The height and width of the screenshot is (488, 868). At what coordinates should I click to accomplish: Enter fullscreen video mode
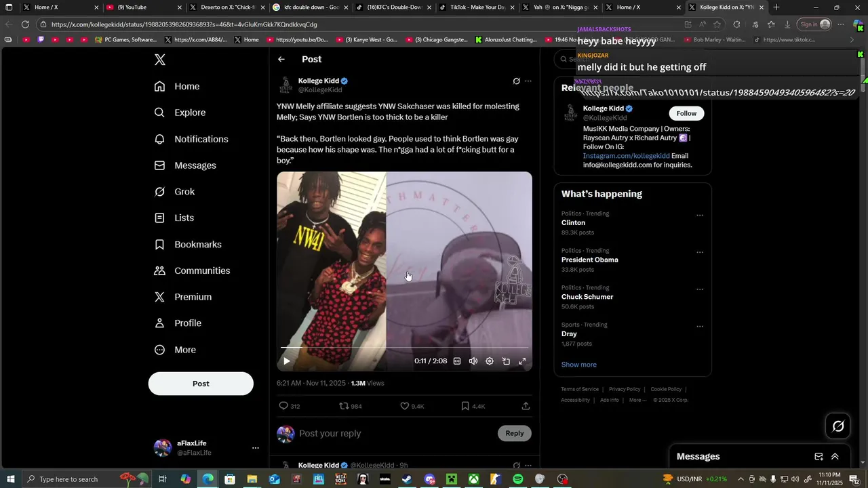tap(522, 361)
